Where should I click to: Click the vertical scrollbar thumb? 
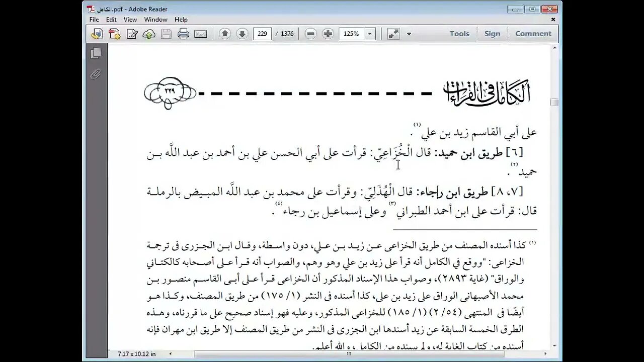coord(554,102)
